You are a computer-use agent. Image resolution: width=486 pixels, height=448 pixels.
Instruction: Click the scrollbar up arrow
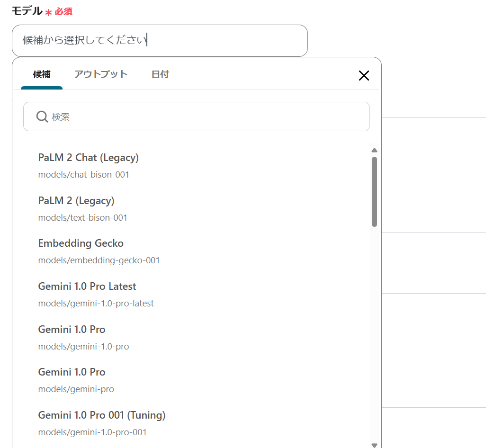pos(374,151)
